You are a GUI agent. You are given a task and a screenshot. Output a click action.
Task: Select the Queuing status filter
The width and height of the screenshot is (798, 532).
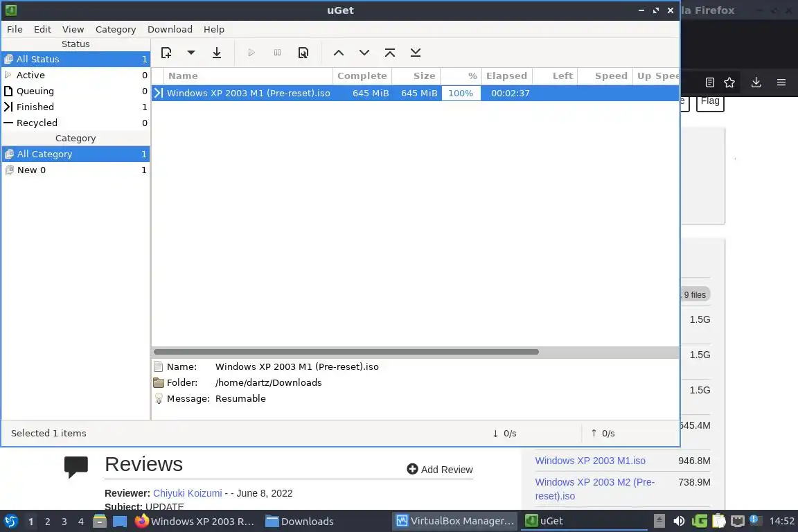pyautogui.click(x=76, y=91)
